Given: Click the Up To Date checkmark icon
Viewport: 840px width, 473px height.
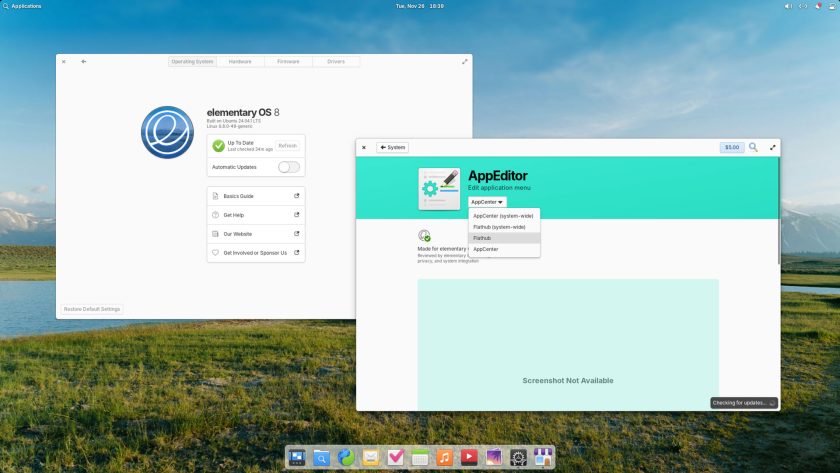Looking at the screenshot, I should pos(219,146).
